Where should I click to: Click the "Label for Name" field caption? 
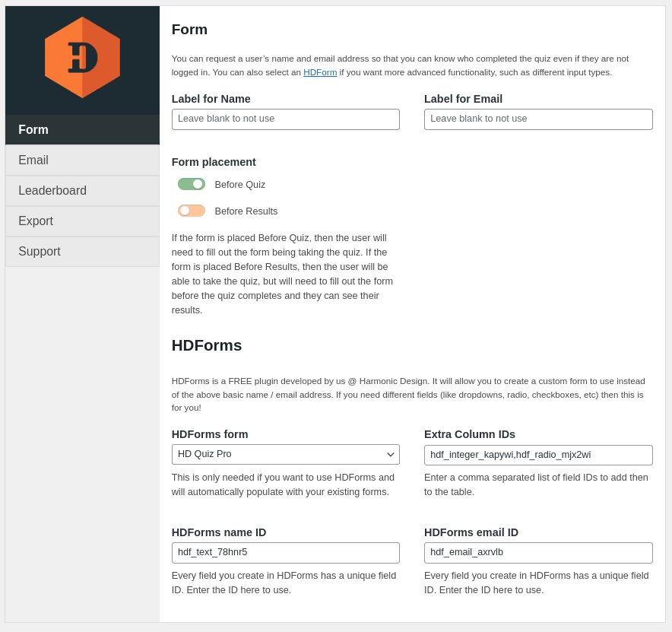point(211,99)
